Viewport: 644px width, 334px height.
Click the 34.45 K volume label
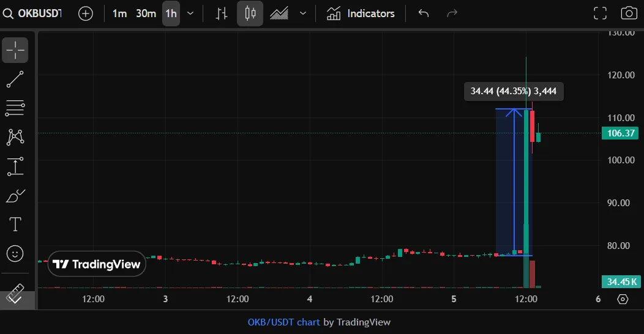pyautogui.click(x=621, y=281)
